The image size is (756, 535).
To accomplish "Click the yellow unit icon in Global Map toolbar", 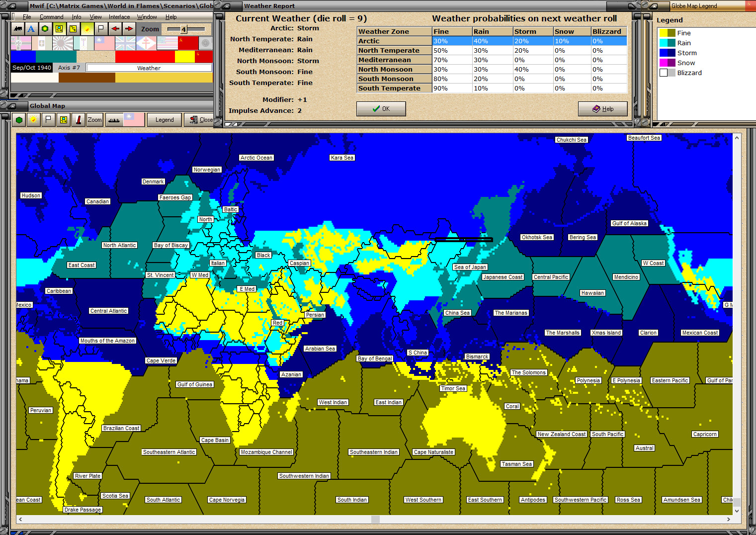I will point(63,120).
